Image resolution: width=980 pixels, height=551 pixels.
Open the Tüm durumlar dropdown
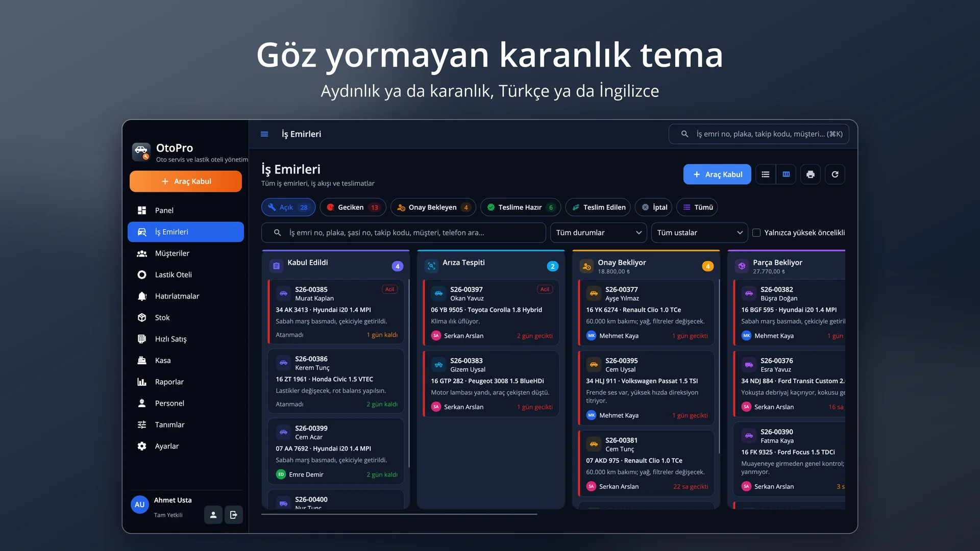point(599,233)
